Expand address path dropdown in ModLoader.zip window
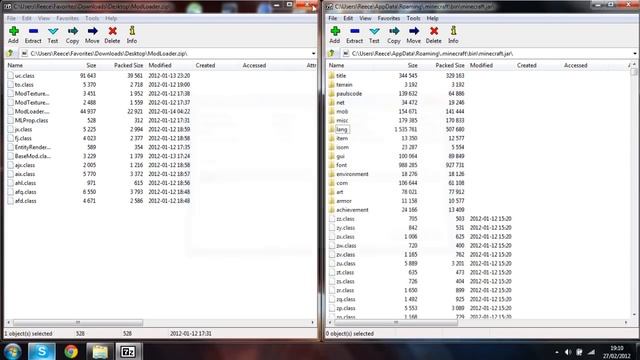640x360 pixels. point(313,53)
